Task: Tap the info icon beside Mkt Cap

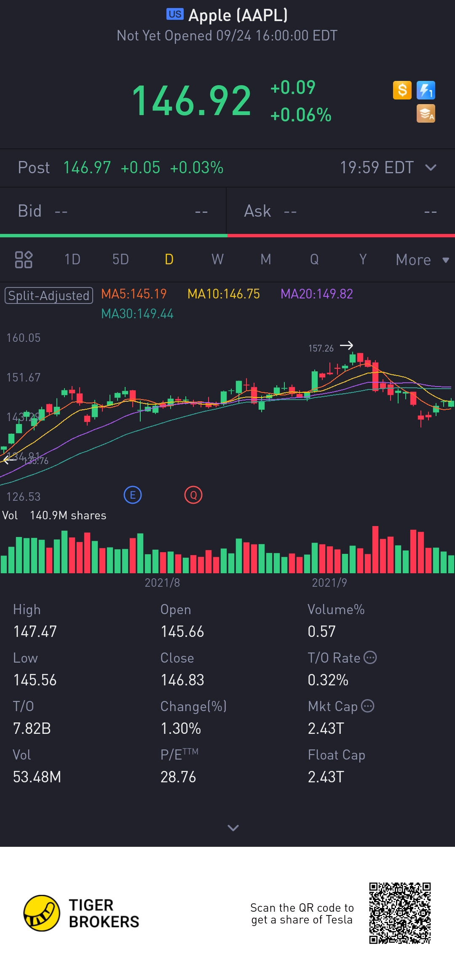Action: (x=368, y=706)
